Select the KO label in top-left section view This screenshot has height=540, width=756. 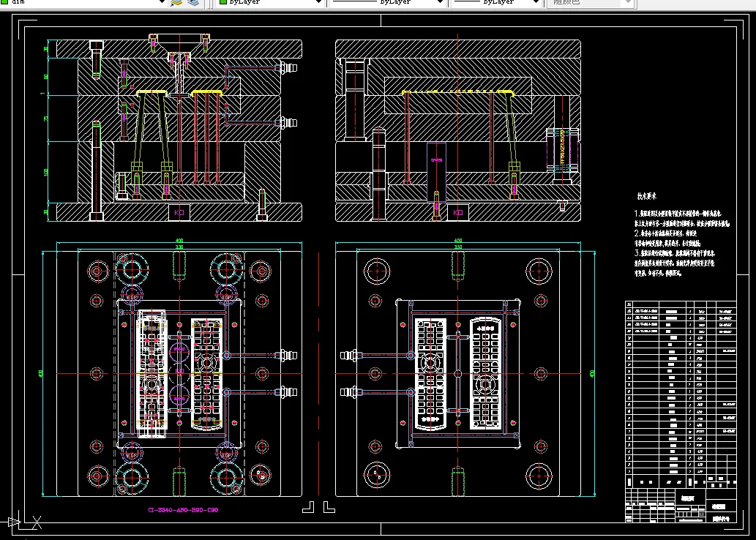(179, 211)
